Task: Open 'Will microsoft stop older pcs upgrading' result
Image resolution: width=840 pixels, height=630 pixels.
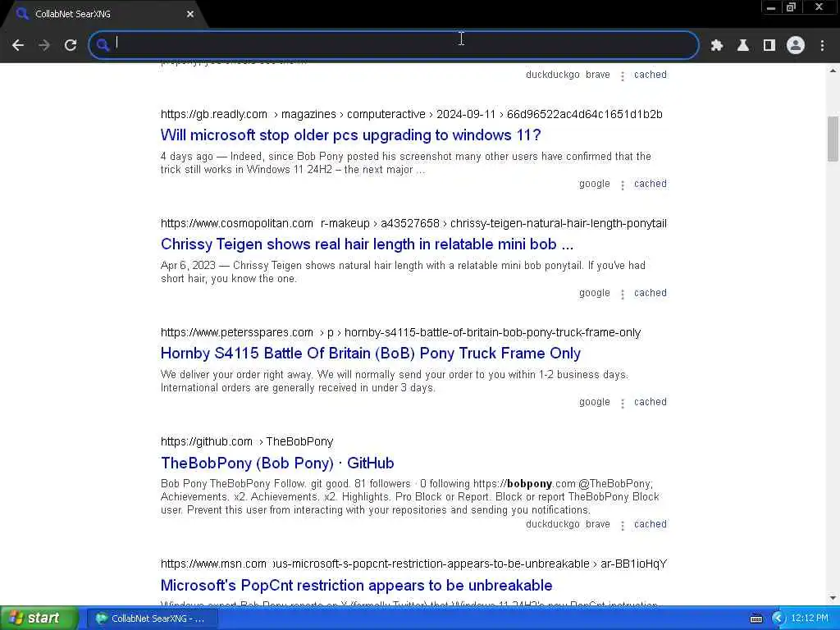Action: 350,135
